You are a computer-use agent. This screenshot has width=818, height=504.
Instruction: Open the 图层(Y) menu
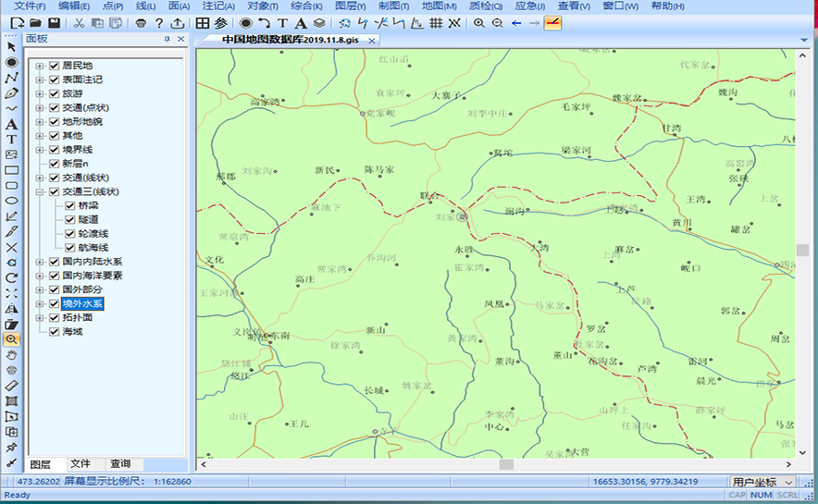point(350,6)
